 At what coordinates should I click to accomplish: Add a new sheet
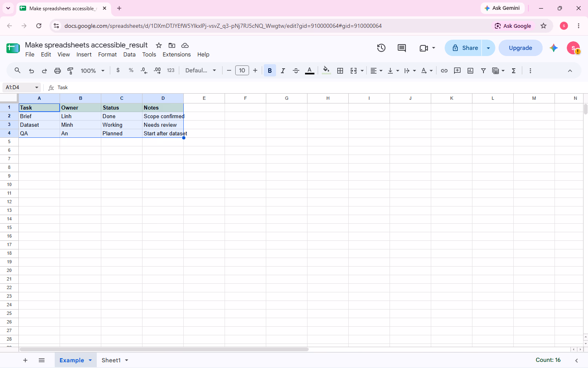[x=25, y=360]
